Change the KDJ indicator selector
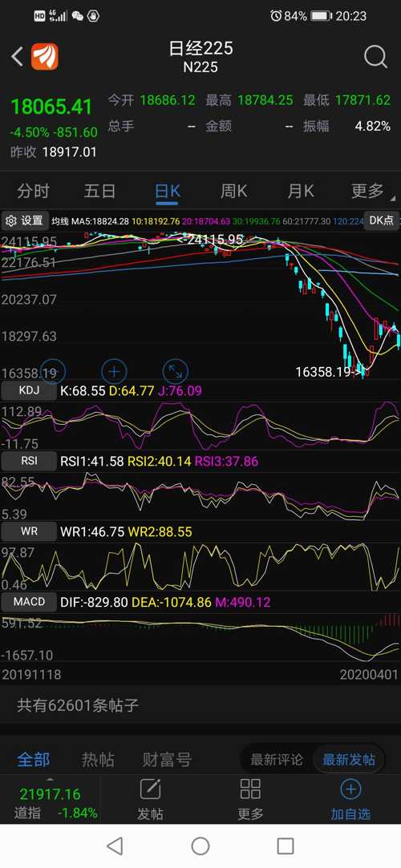Viewport: 401px width, 868px height. [x=29, y=391]
